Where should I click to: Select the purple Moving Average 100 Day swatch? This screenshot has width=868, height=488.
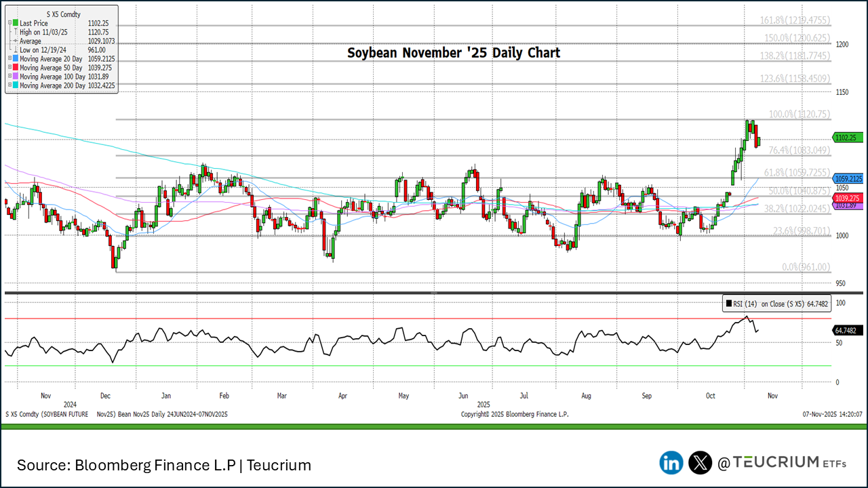(15, 76)
